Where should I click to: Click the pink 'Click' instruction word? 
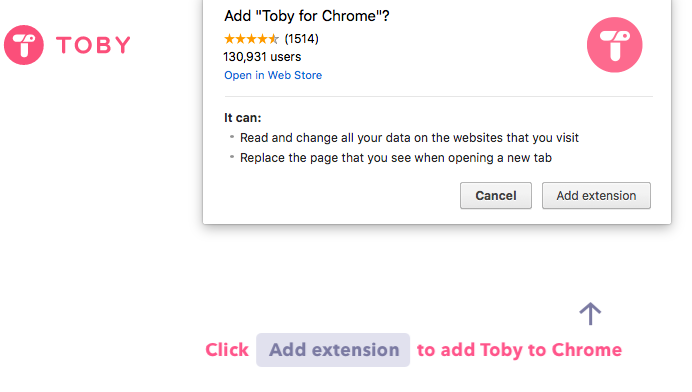tap(227, 350)
